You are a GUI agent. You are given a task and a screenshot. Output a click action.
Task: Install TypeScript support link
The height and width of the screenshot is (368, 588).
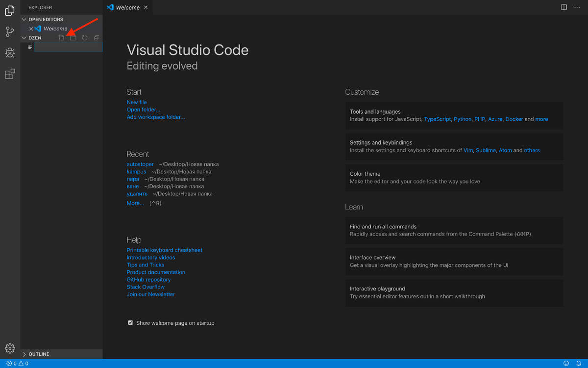(438, 119)
